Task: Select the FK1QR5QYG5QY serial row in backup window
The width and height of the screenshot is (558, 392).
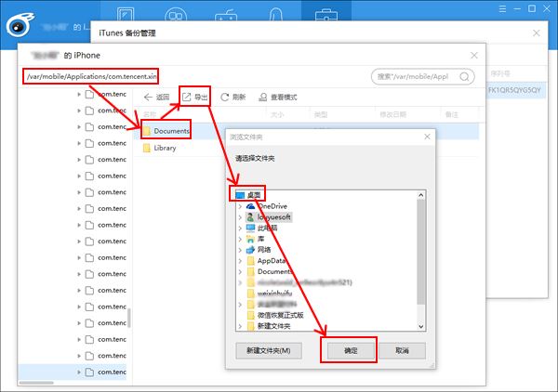Action: (x=514, y=90)
